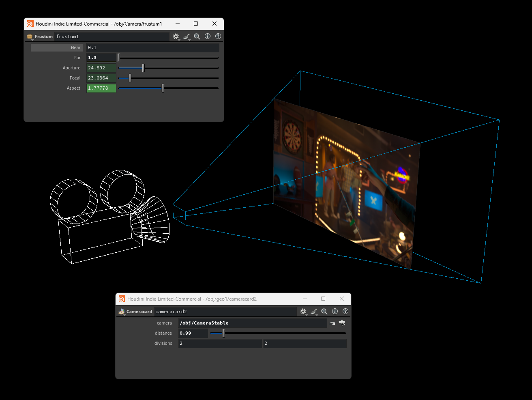Open the gear menu in the frustum1 panel
This screenshot has height=400, width=532.
(x=176, y=37)
